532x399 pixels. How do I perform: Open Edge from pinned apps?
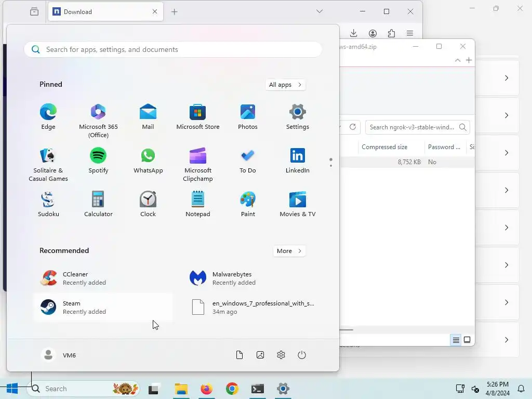(x=48, y=117)
